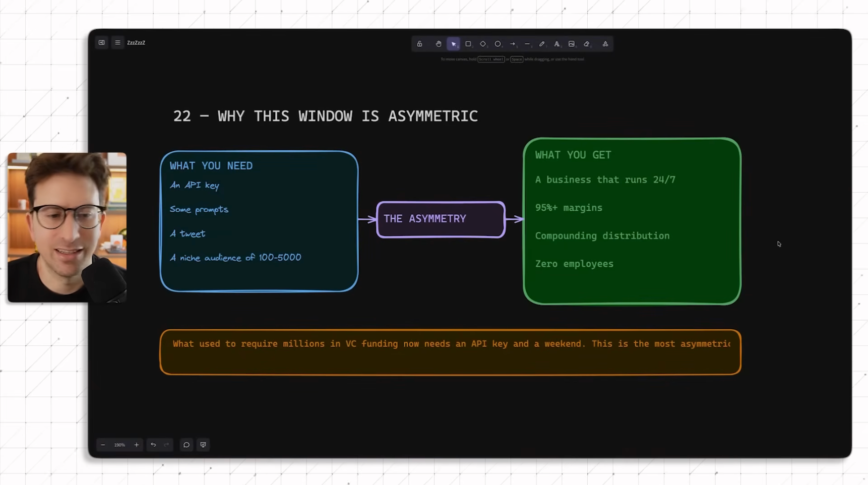
Task: Open the comments bubble icon
Action: (x=187, y=445)
